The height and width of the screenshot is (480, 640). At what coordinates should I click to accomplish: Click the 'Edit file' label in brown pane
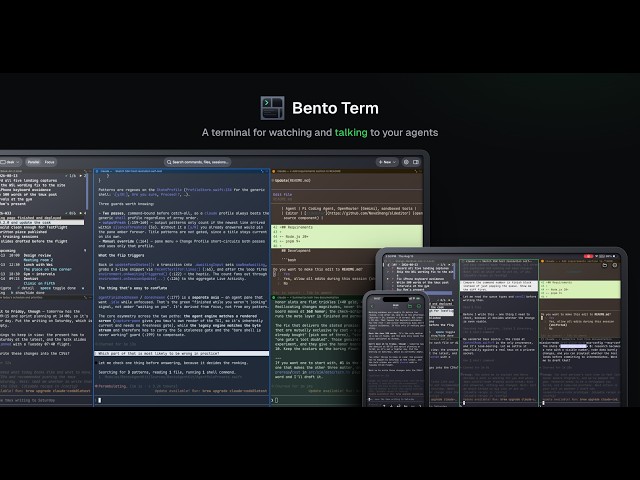(282, 195)
